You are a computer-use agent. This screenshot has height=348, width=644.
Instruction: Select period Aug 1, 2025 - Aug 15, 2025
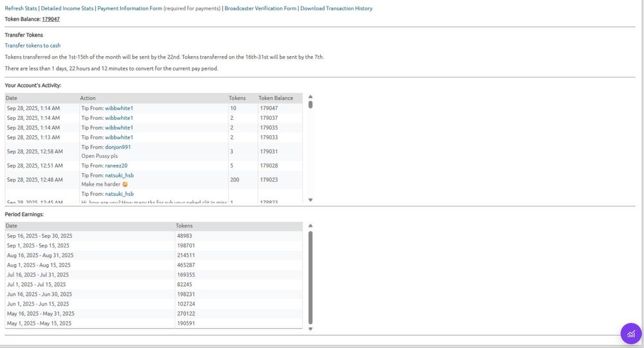pyautogui.click(x=39, y=265)
